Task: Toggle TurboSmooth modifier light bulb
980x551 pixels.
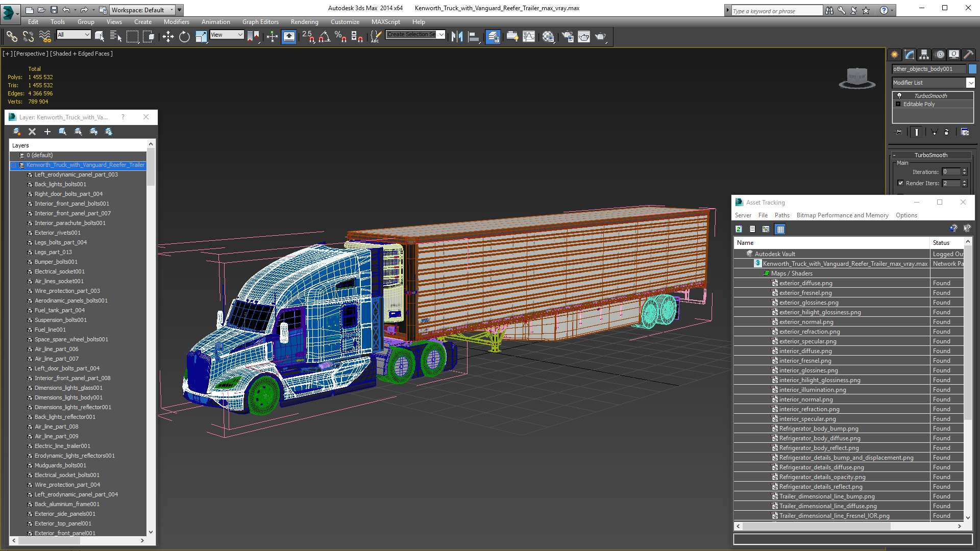Action: 899,95
